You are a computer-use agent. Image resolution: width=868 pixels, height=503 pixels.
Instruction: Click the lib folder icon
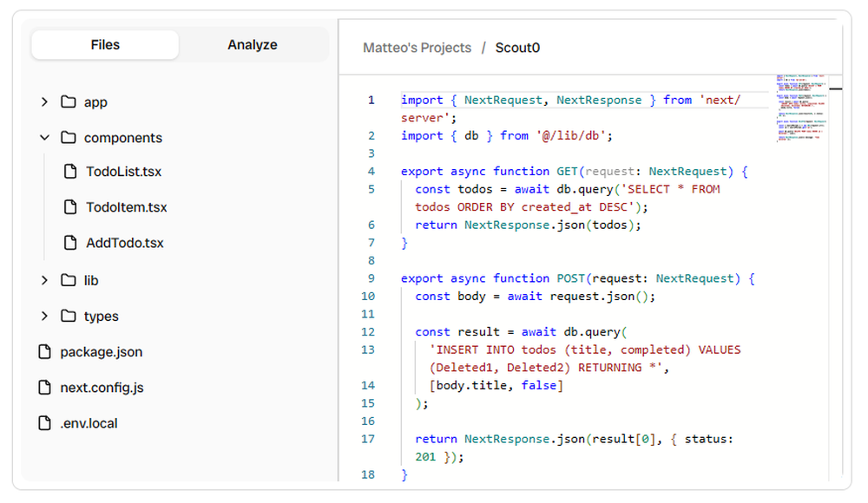click(x=69, y=280)
